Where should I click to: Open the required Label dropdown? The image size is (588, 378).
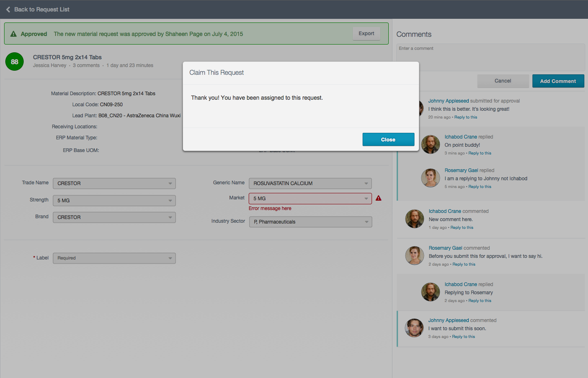point(114,258)
